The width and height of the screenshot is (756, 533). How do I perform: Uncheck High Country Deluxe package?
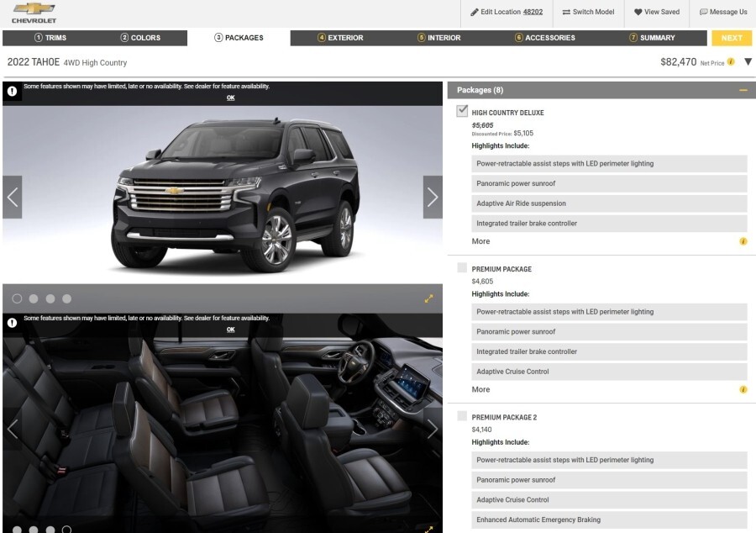(462, 111)
